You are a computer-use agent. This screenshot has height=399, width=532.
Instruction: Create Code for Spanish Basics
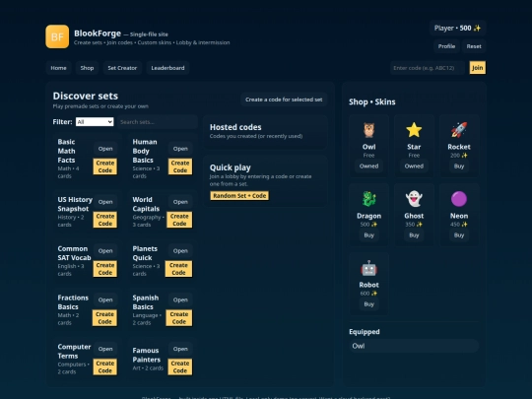pyautogui.click(x=179, y=318)
